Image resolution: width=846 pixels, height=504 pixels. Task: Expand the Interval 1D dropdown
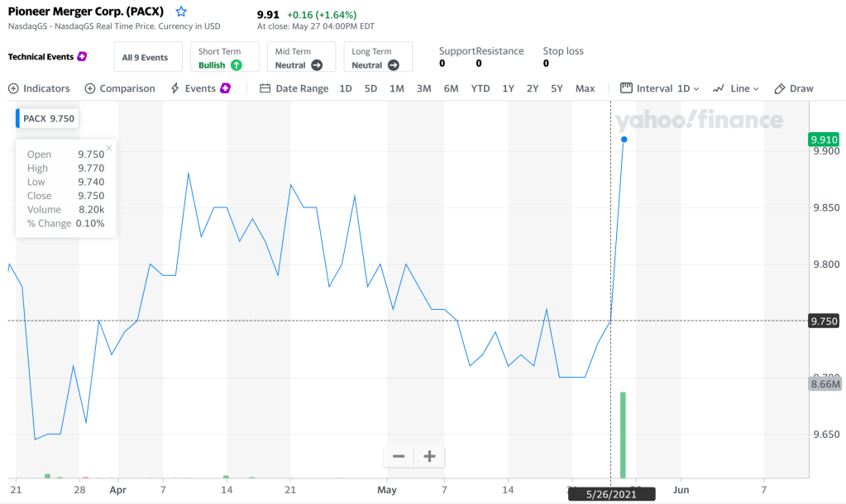coord(660,88)
